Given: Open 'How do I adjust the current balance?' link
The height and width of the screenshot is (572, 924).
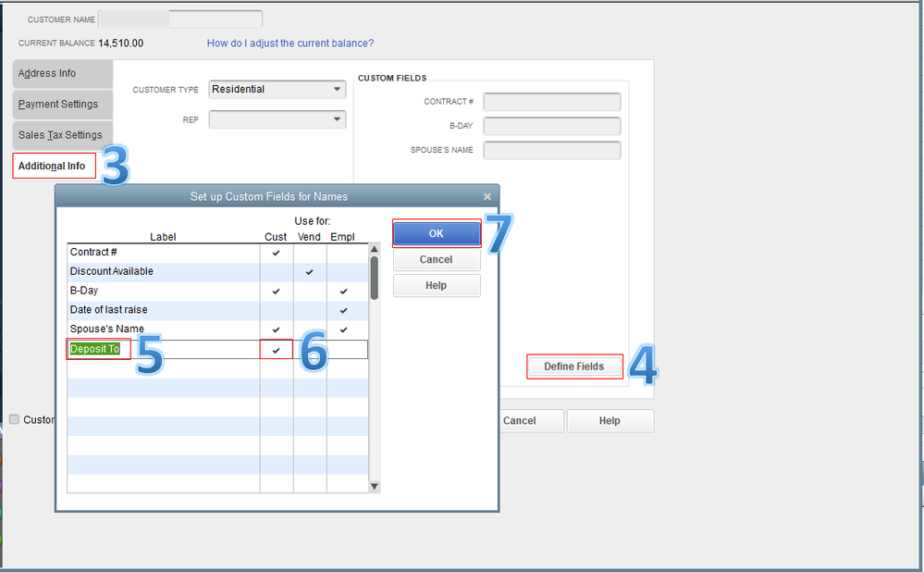Looking at the screenshot, I should 290,44.
